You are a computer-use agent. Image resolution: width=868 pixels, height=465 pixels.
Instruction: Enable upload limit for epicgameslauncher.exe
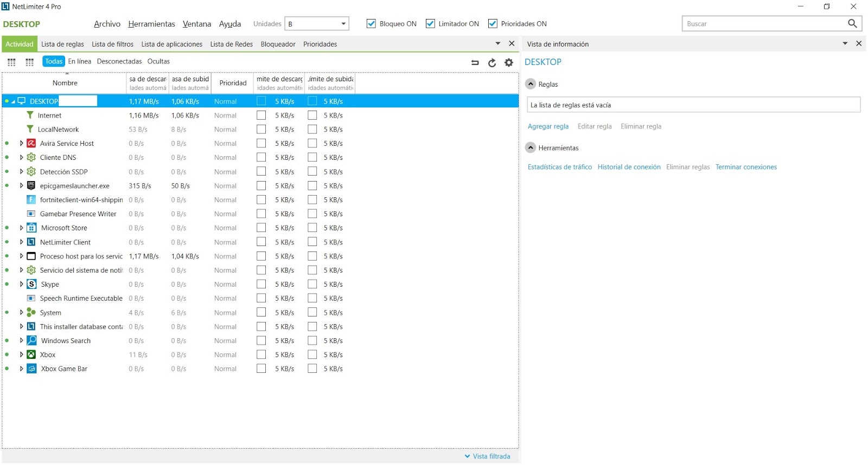coord(312,185)
